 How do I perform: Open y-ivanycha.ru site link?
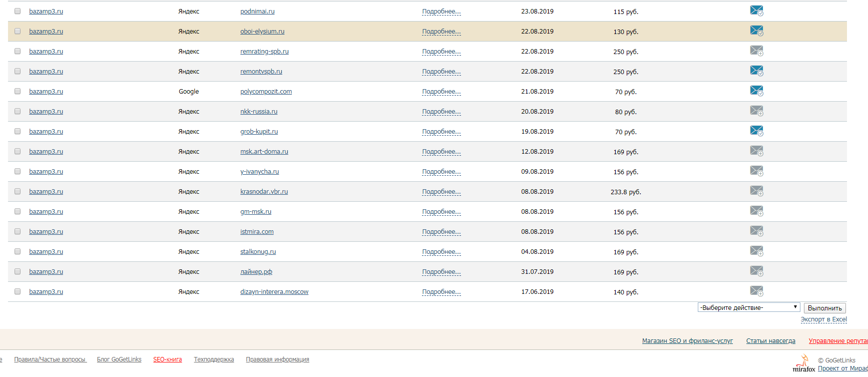click(259, 171)
